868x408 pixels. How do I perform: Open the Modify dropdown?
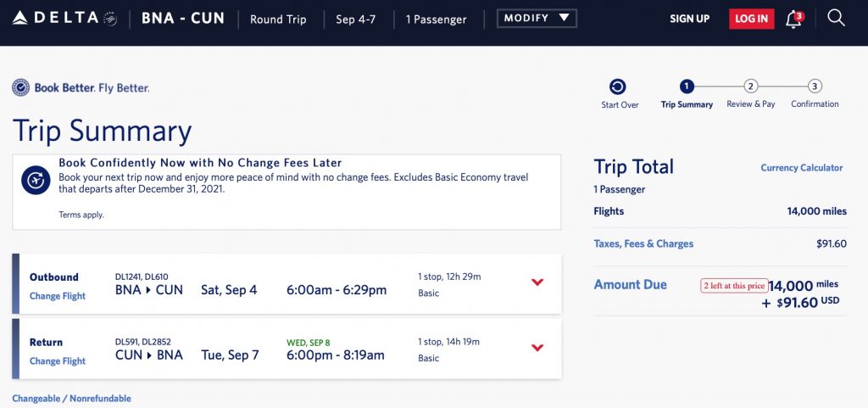[537, 19]
